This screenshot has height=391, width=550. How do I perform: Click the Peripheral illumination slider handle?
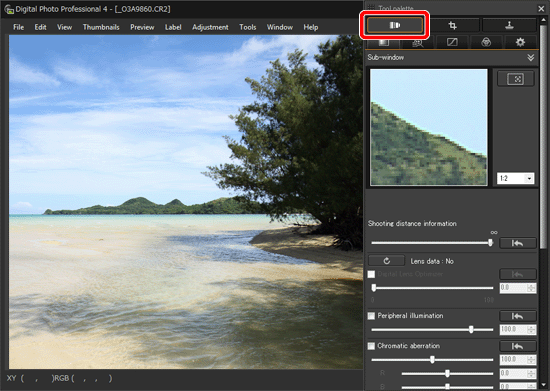(471, 330)
